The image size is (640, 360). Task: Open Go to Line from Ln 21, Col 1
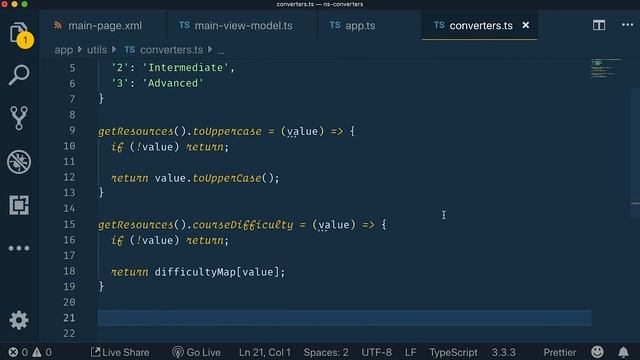click(x=264, y=352)
